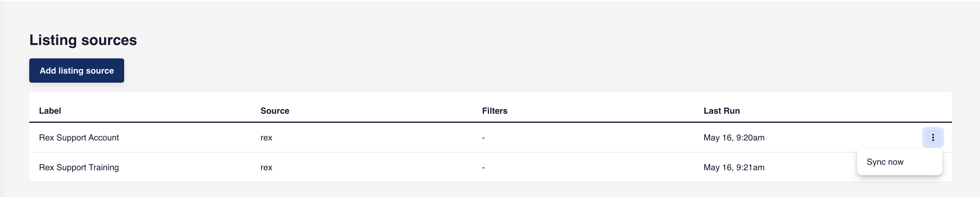Screen dimensions: 980x197
Task: Click the rex source value for Rex Support Training
Action: tap(267, 167)
